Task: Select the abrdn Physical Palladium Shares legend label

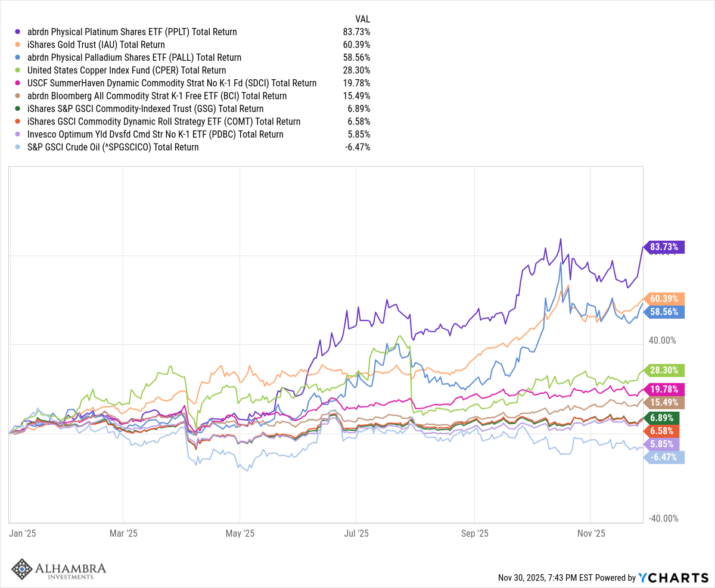Action: [x=133, y=58]
